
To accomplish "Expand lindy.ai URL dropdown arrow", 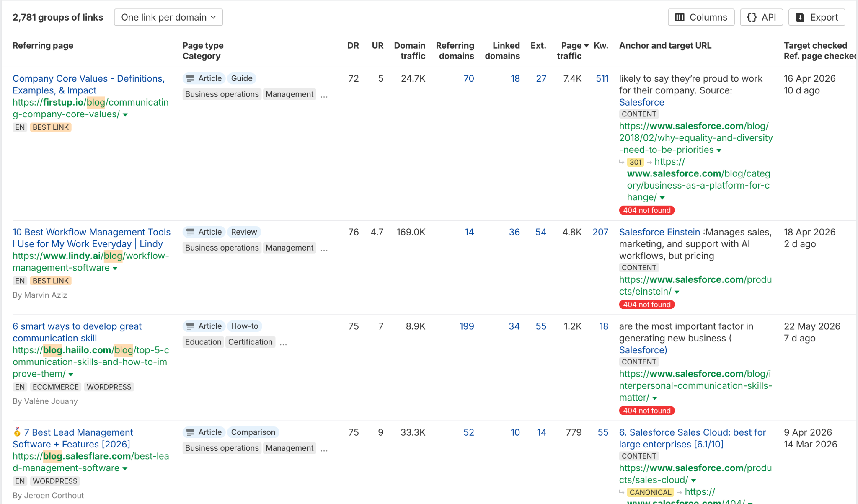I will point(115,269).
